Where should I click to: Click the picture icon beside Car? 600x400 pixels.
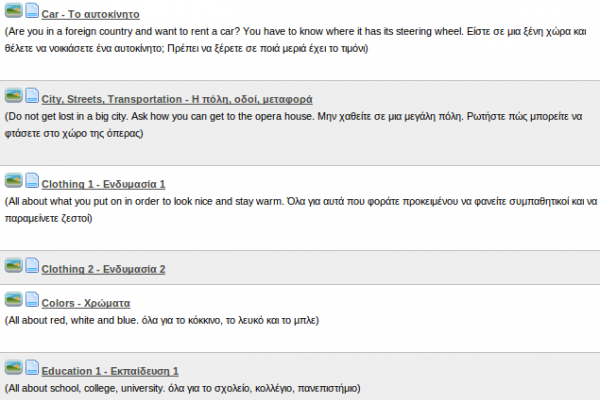14,10
